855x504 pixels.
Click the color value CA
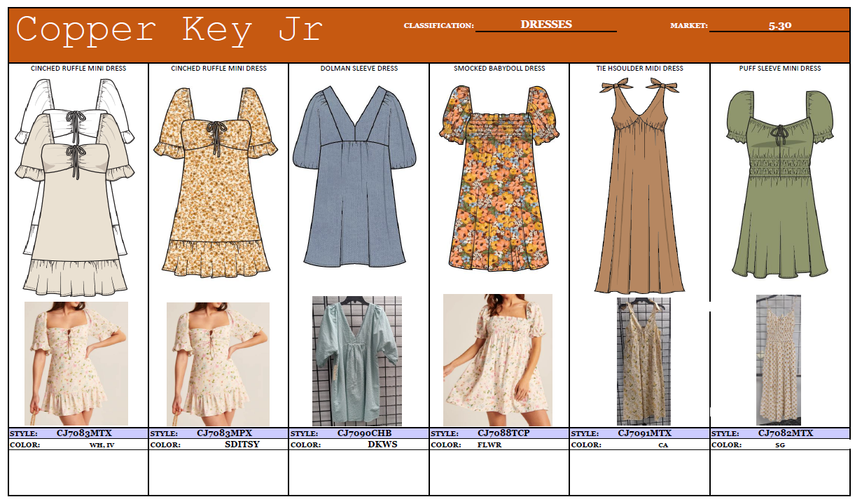(662, 445)
